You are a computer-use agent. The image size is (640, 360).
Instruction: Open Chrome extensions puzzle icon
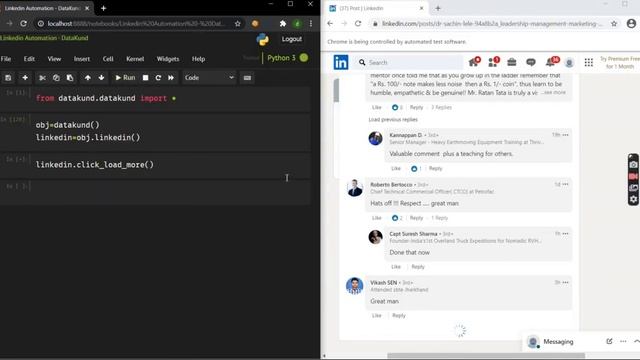pyautogui.click(x=282, y=24)
